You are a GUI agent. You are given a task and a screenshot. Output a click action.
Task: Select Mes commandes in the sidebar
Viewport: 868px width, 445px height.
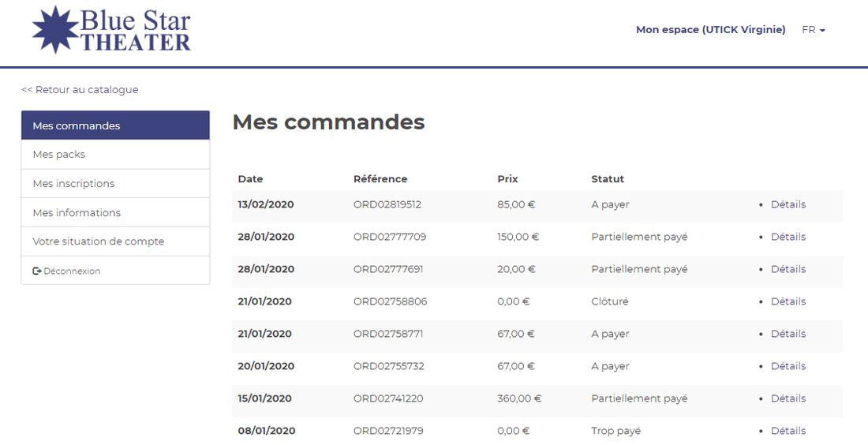(x=77, y=125)
